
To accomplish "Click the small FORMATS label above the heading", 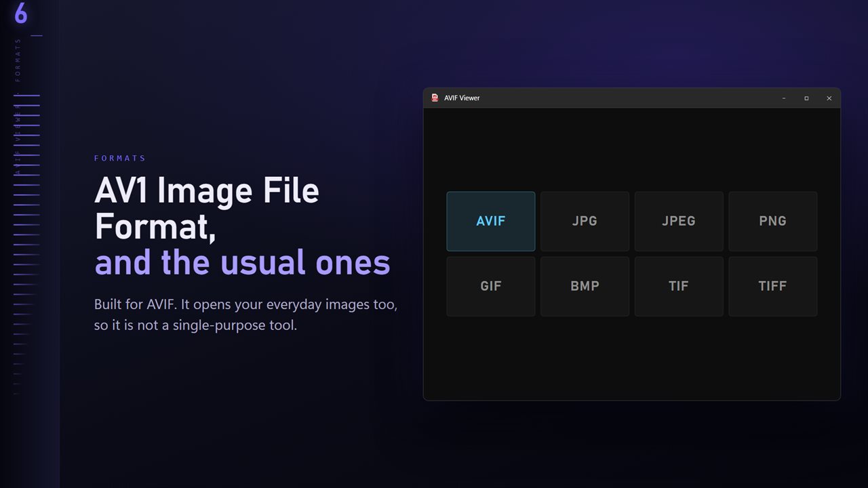I will click(120, 158).
